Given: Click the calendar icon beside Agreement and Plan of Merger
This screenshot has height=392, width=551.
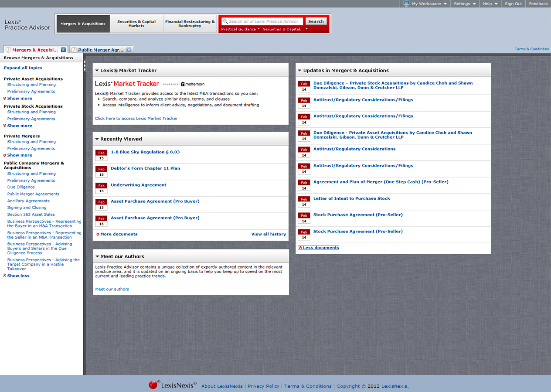Looking at the screenshot, I should pos(304,185).
